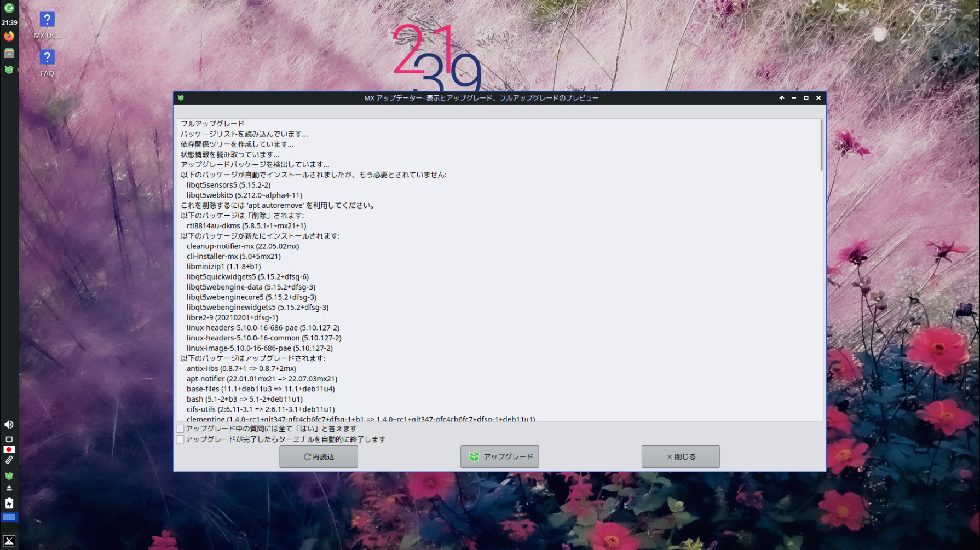Click the linux-headers-5.10.0-16-686-pae line
The width and height of the screenshot is (980, 550).
[263, 328]
